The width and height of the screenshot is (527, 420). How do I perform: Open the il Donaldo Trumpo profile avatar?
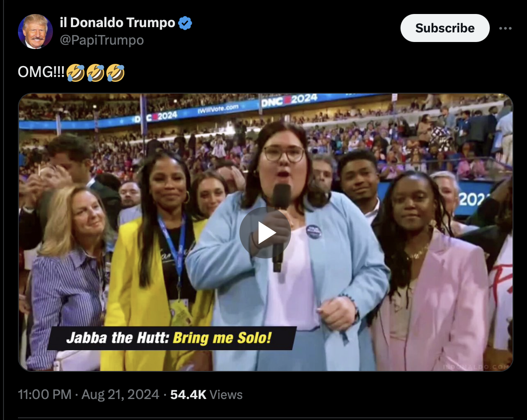[35, 31]
